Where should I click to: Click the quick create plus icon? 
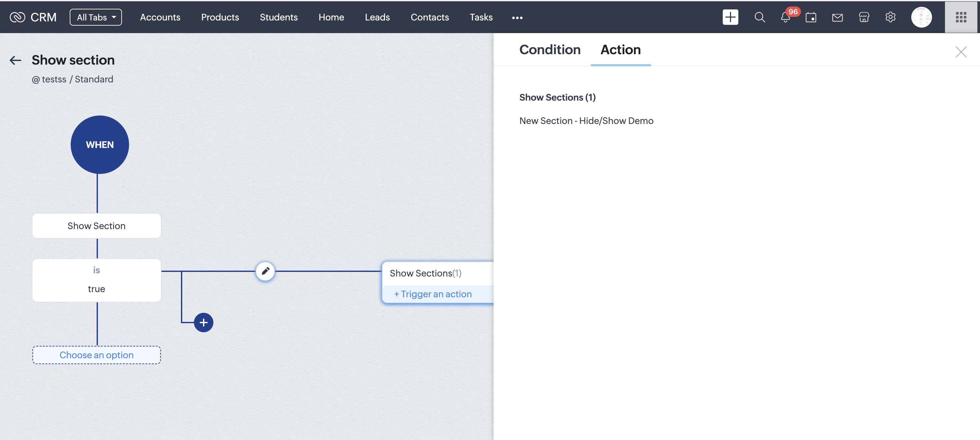(730, 17)
